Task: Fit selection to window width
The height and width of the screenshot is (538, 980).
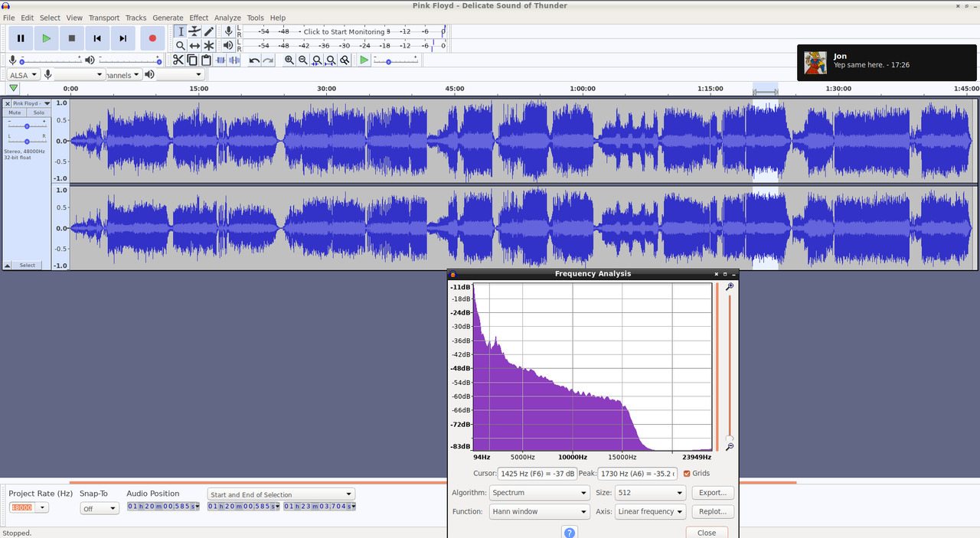Action: tap(317, 60)
